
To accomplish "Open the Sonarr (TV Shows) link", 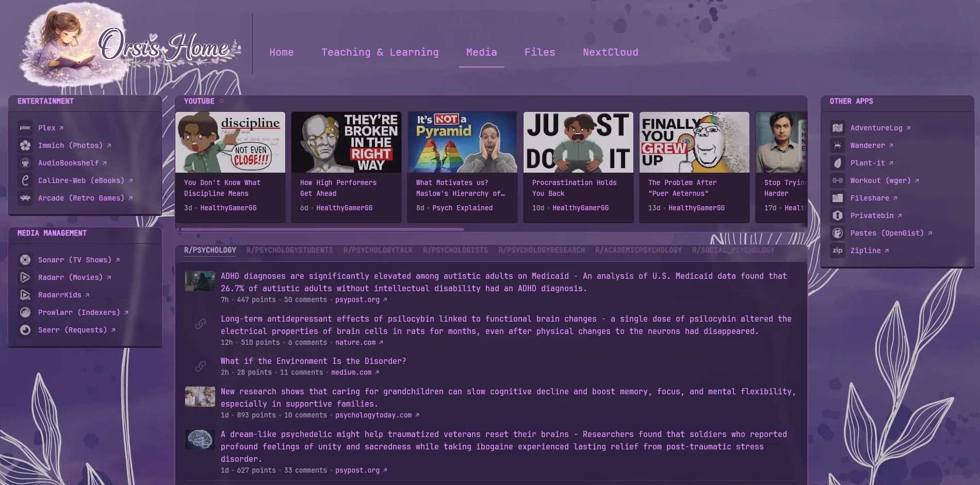I will click(x=79, y=260).
